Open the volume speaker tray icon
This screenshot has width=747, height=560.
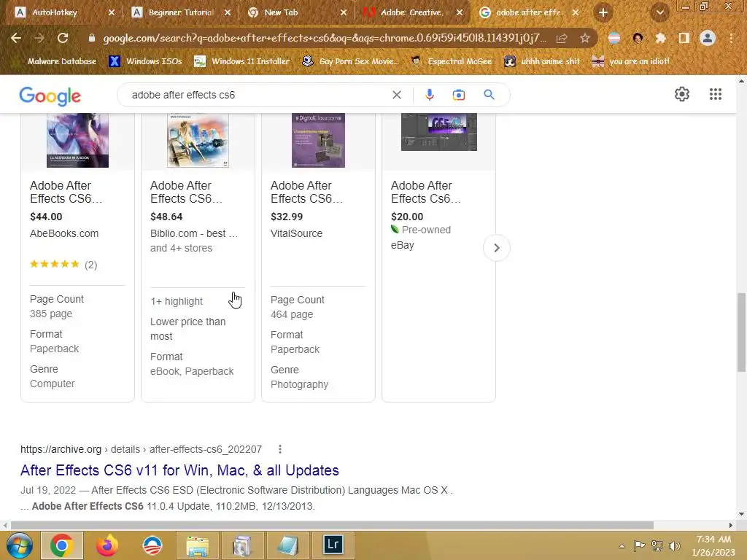click(x=675, y=545)
